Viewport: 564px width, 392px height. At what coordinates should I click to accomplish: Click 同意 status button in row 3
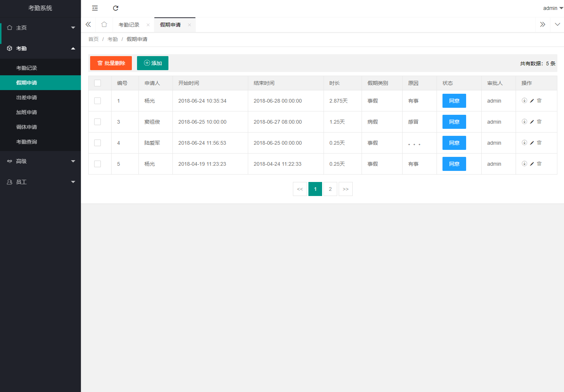(454, 122)
